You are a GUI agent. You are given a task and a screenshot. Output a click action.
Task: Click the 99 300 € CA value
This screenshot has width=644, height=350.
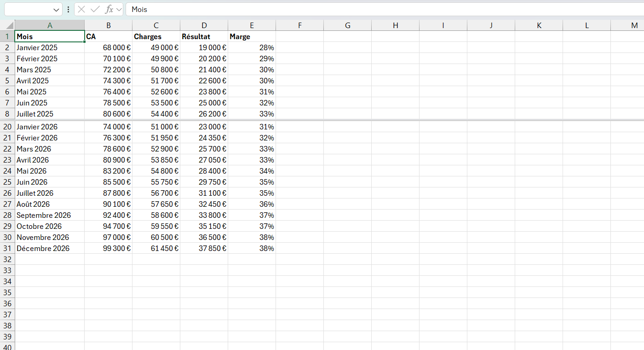pyautogui.click(x=109, y=248)
